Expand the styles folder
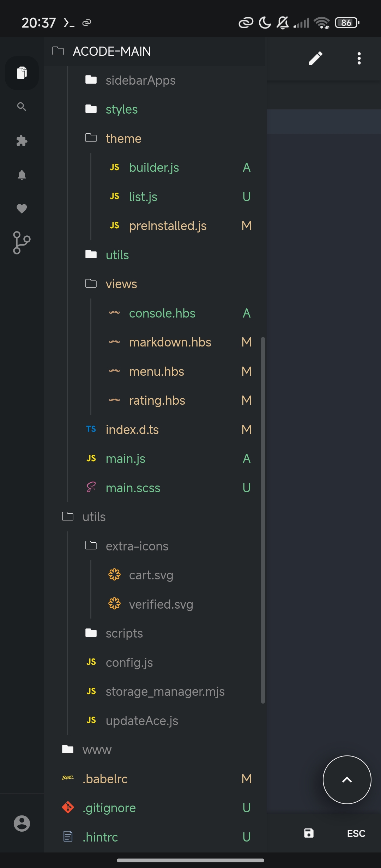The height and width of the screenshot is (868, 381). pyautogui.click(x=121, y=109)
